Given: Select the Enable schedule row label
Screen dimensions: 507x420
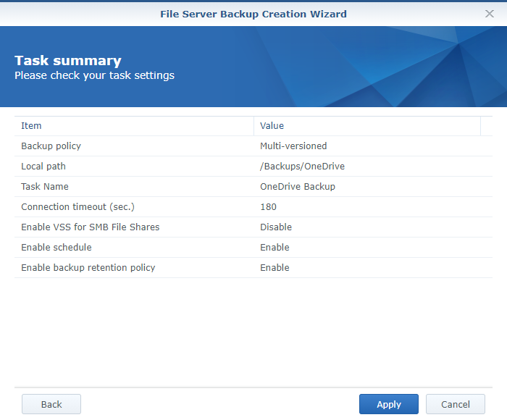Looking at the screenshot, I should click(x=56, y=248).
